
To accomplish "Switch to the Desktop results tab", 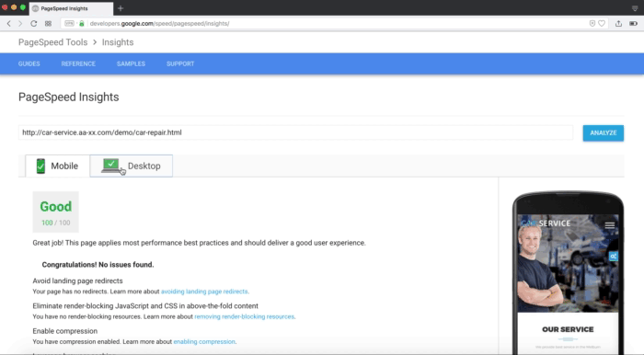I will pos(131,166).
